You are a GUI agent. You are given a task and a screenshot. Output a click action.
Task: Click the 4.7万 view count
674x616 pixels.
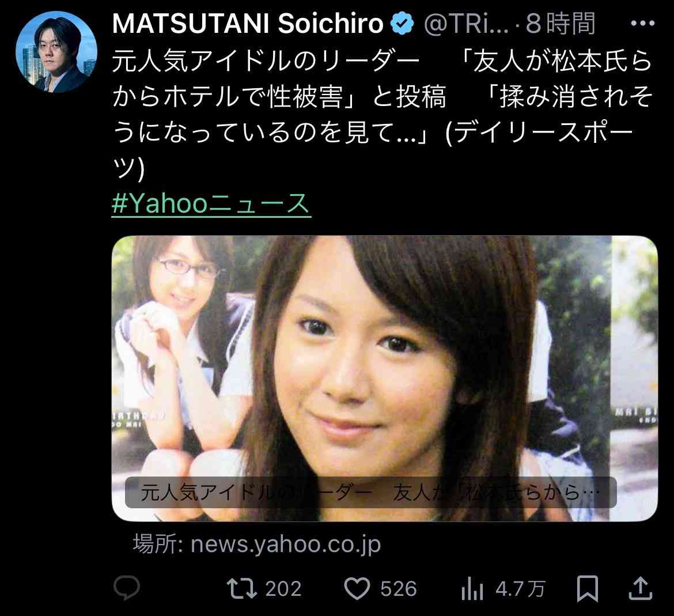[520, 589]
